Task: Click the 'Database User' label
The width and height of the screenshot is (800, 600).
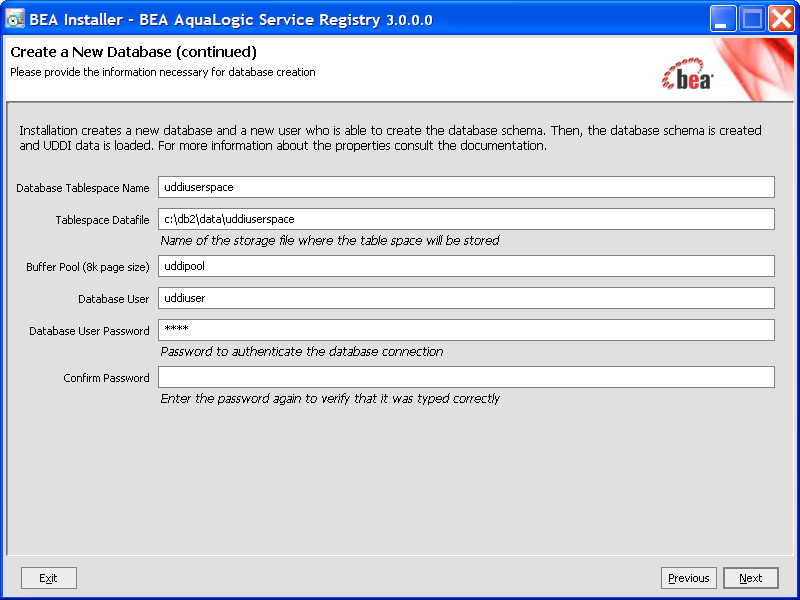Action: pyautogui.click(x=114, y=299)
